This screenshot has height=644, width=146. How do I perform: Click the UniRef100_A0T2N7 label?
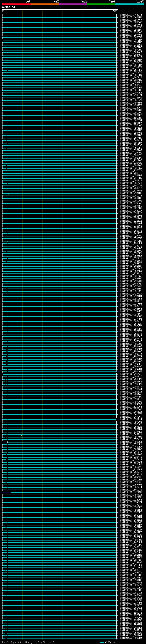(x=131, y=40)
